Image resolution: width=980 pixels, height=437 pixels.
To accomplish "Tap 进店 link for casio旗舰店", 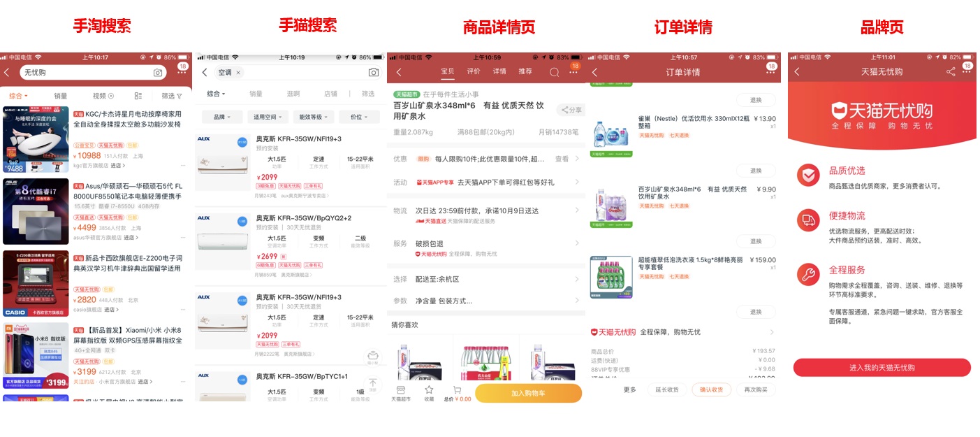I will pos(112,309).
